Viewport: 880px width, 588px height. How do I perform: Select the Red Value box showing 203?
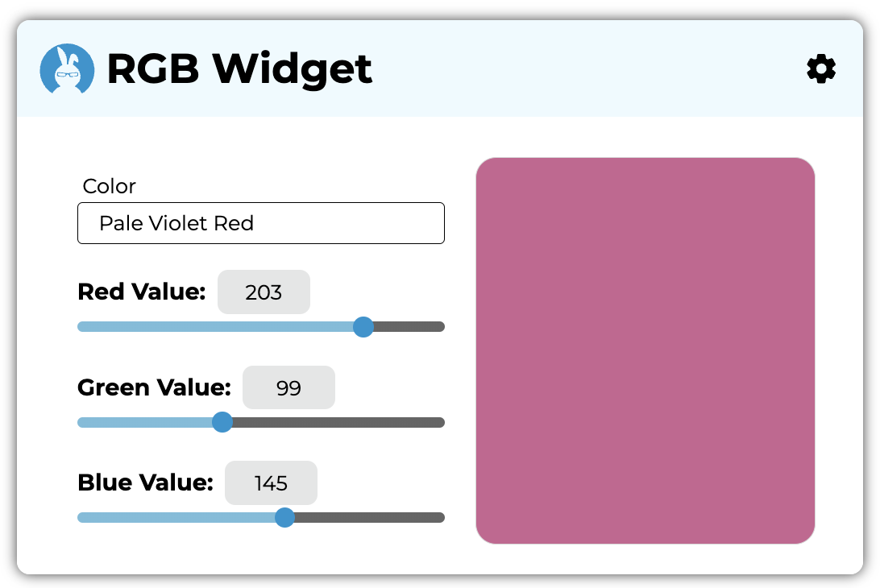click(264, 292)
